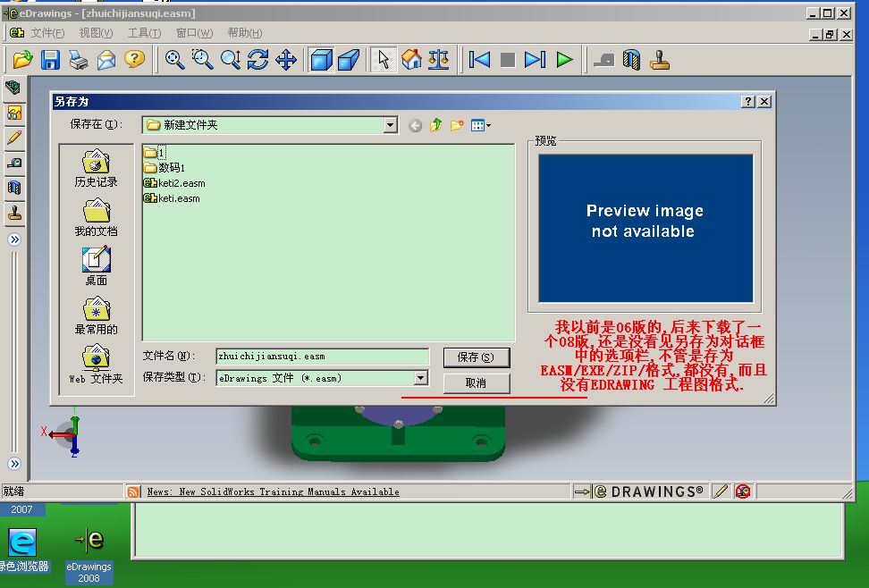Click the Print toolbar icon
This screenshot has height=588, width=869.
[78, 60]
